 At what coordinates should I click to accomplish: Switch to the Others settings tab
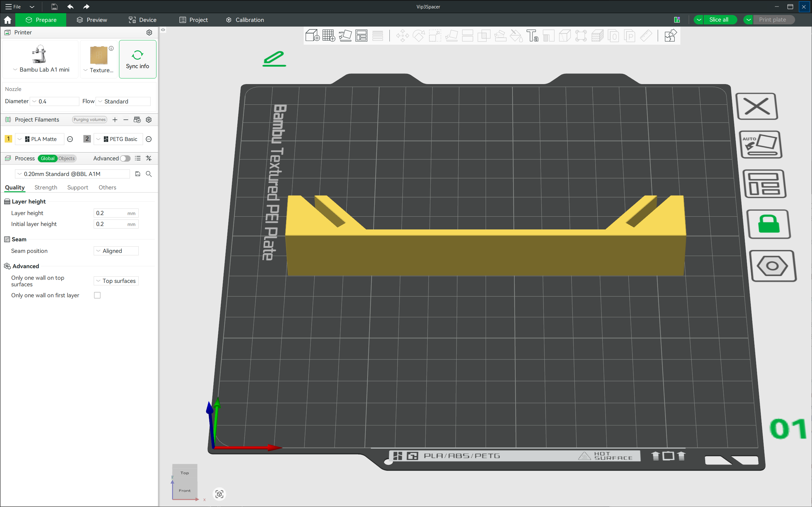(107, 188)
